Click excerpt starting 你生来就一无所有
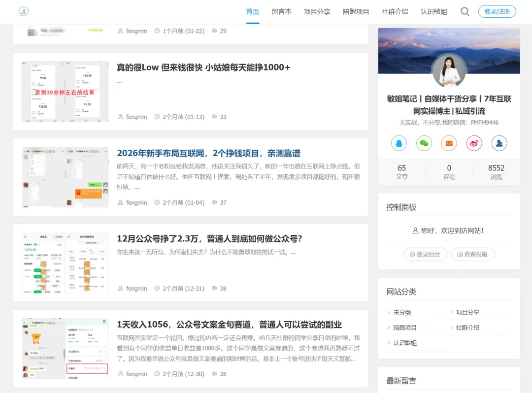 click(x=206, y=252)
